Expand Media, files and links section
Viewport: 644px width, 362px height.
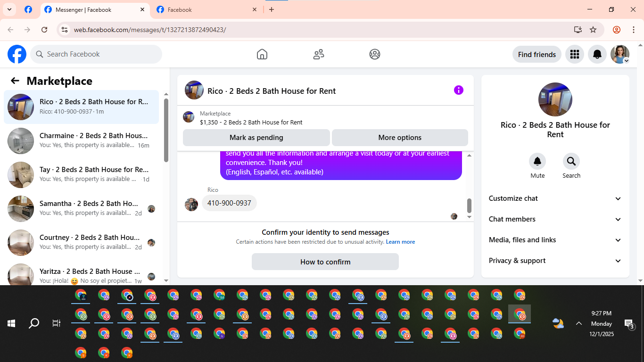(x=555, y=240)
